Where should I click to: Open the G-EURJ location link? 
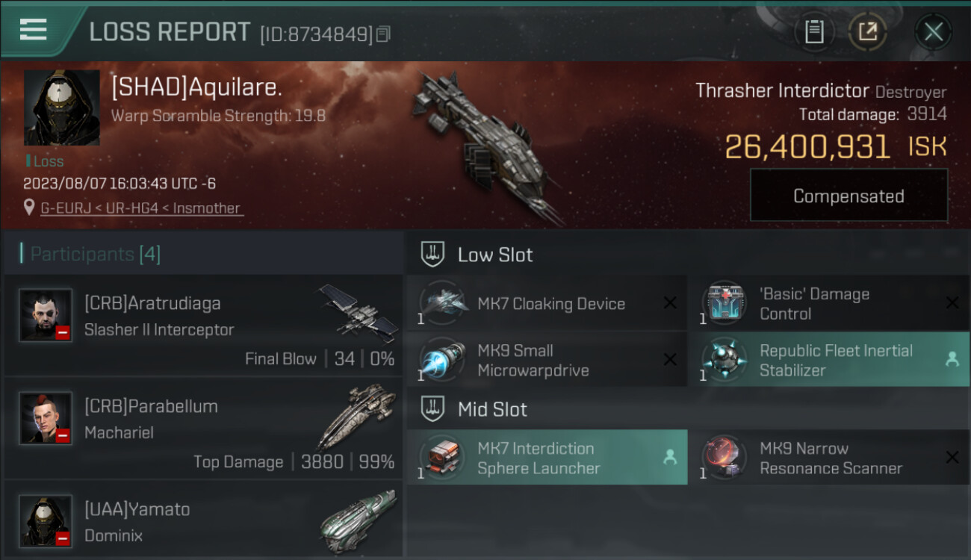click(142, 208)
